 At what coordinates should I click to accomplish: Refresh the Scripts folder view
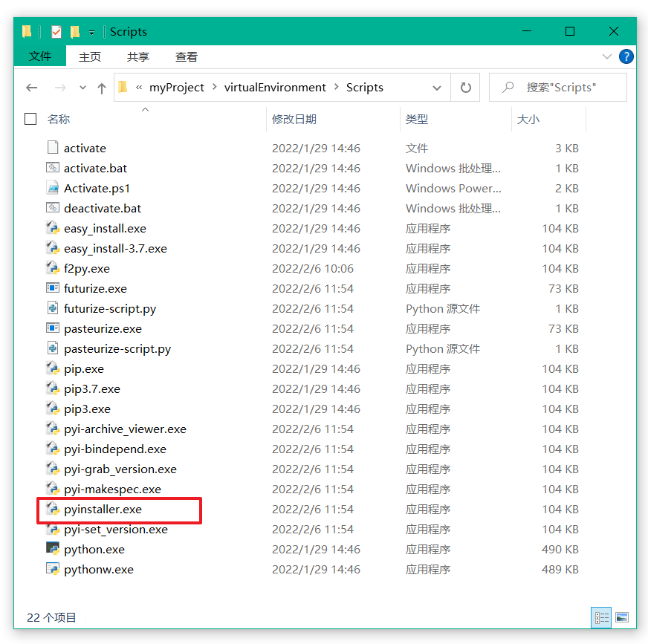pos(465,88)
